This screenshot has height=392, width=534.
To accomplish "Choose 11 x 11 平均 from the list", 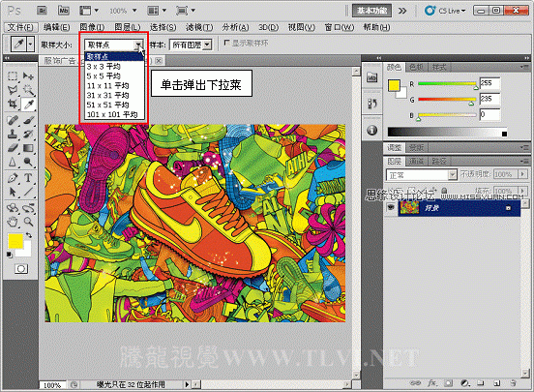I will (x=114, y=85).
